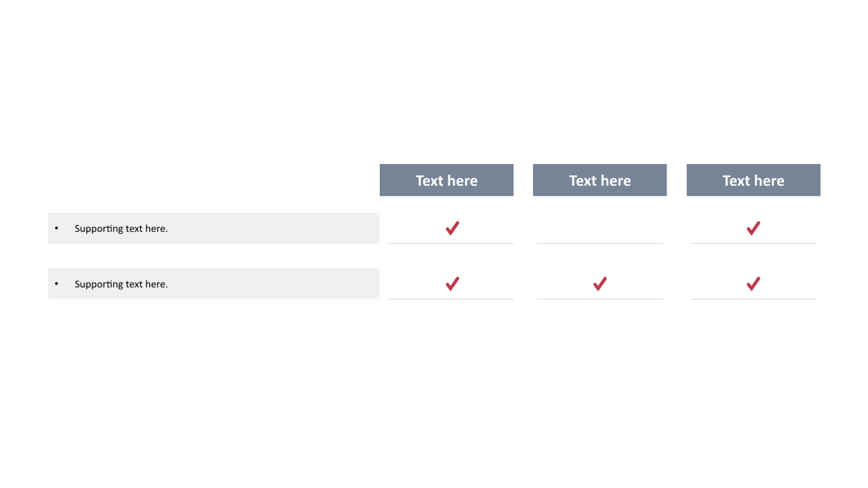Click the red checkmark in bottom row, first column
This screenshot has width=868, height=488.
(x=452, y=284)
